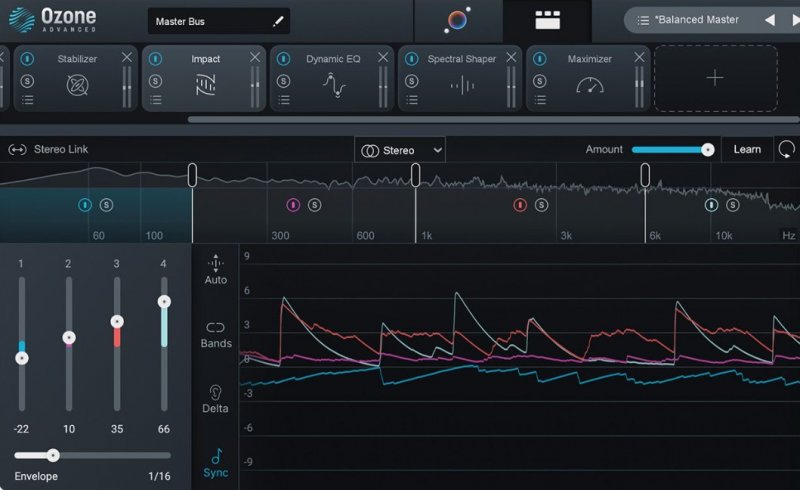Remove the Stabilizer module
800x490 pixels.
coord(127,57)
